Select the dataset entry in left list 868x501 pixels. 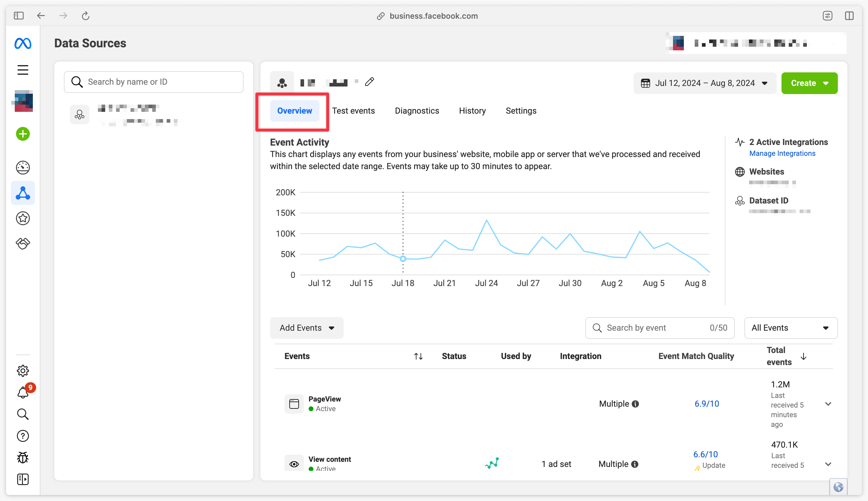tap(153, 115)
